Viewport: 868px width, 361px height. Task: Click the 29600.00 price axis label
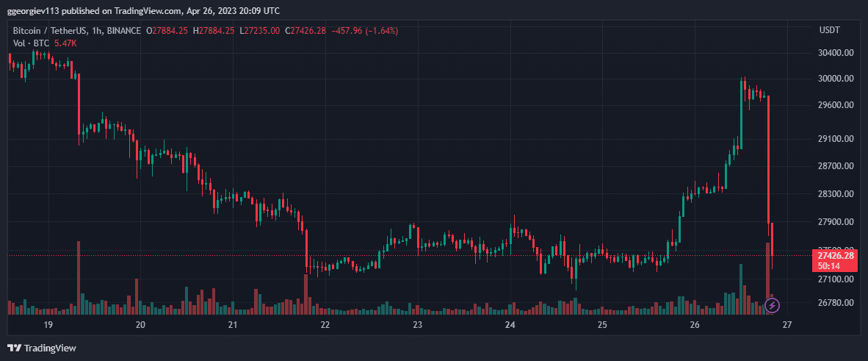(x=834, y=105)
